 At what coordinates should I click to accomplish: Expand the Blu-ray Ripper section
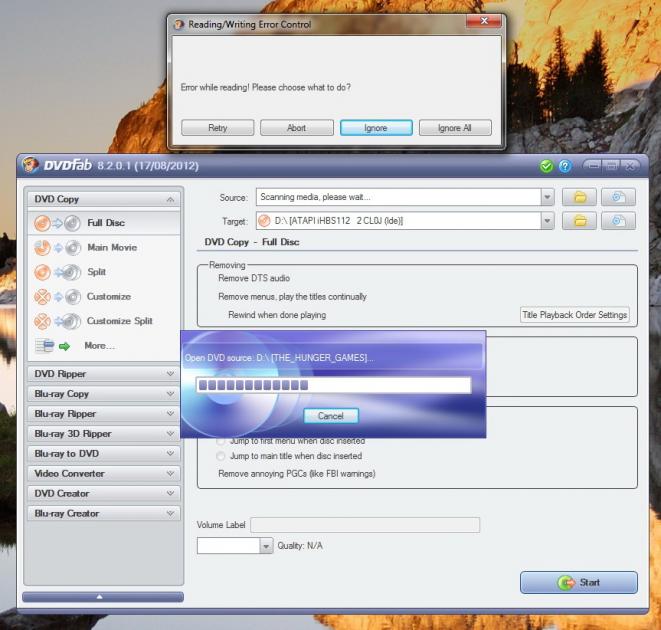(170, 414)
